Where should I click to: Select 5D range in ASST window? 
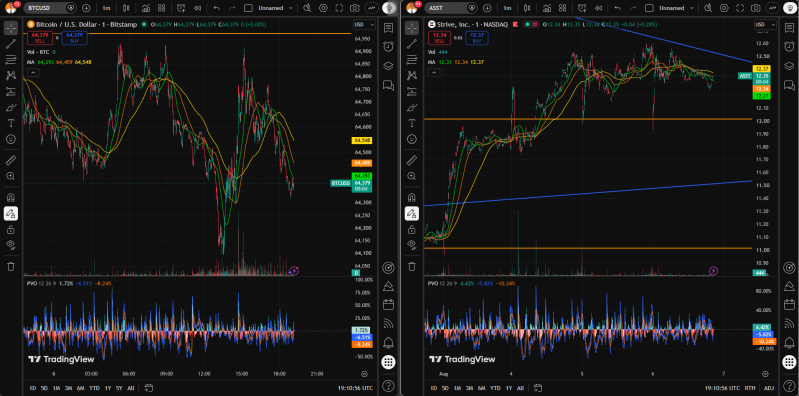click(445, 388)
